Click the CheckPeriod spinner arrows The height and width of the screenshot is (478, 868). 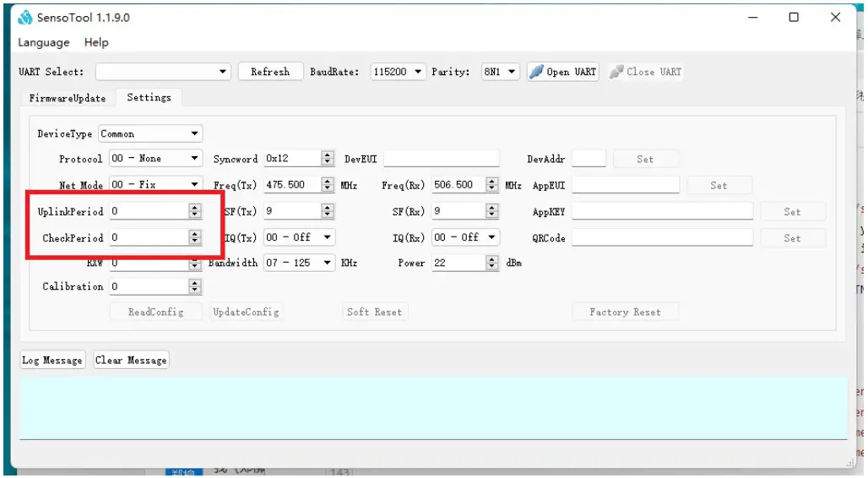[x=194, y=237]
